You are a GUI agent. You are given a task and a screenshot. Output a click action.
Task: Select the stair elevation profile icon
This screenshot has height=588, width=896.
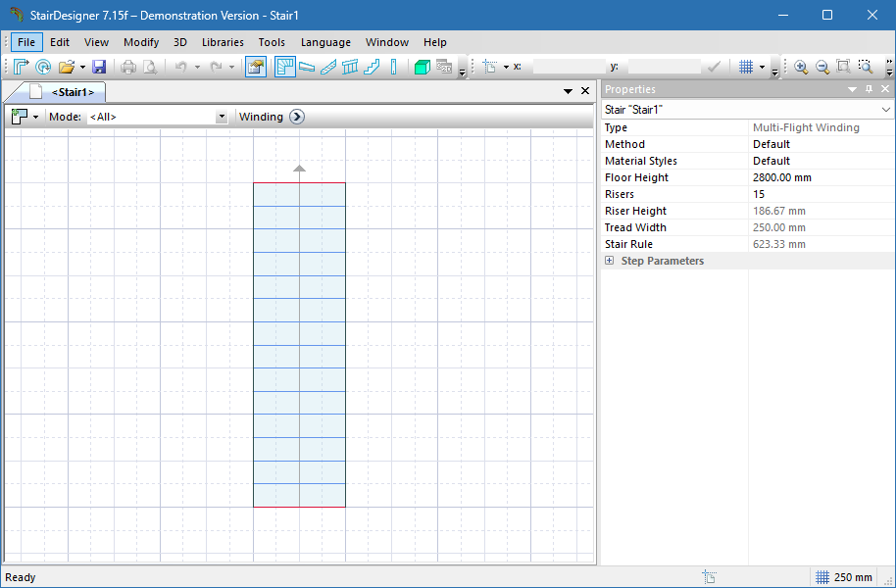pyautogui.click(x=372, y=67)
